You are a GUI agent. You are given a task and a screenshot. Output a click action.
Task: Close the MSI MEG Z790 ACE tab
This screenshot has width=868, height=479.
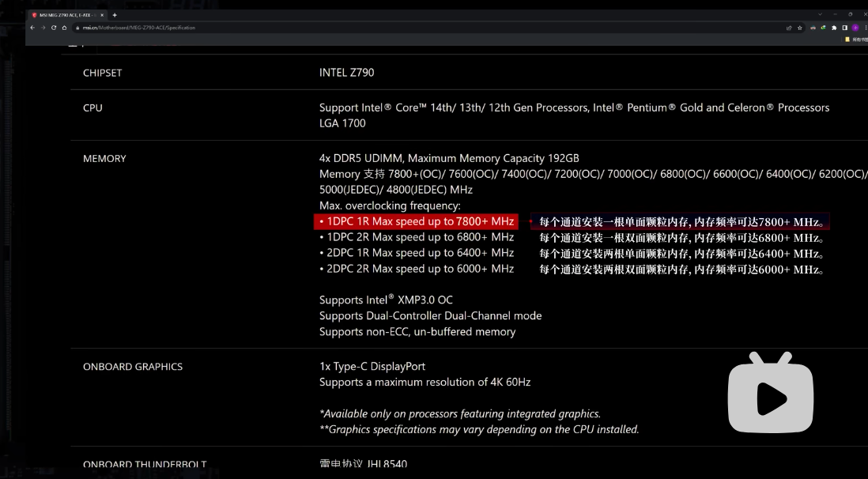pyautogui.click(x=102, y=15)
